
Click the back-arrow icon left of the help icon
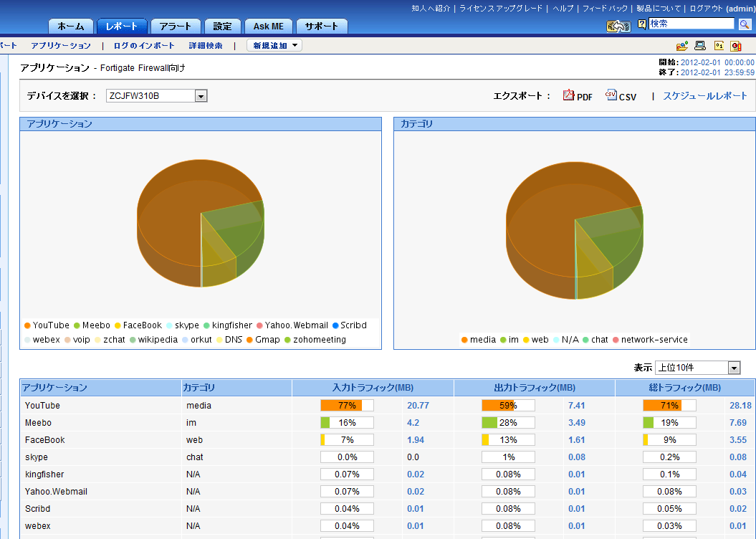(x=618, y=26)
